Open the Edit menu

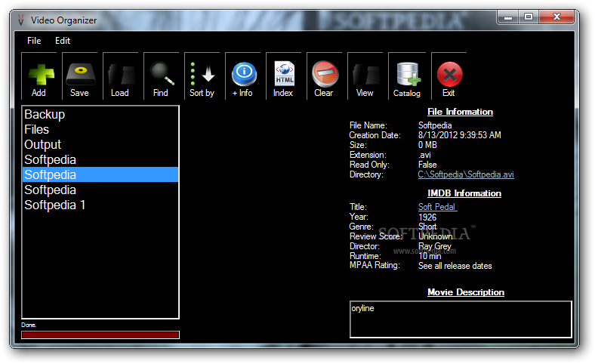63,41
